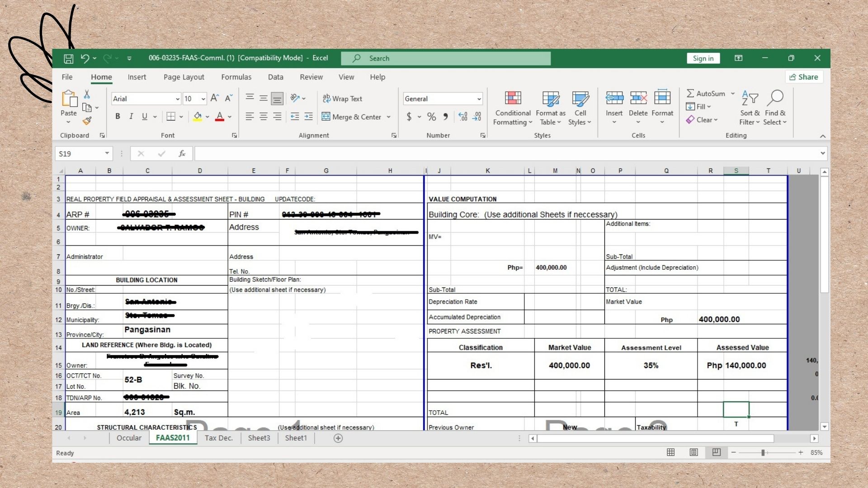Toggle Wrap Text on

[342, 99]
